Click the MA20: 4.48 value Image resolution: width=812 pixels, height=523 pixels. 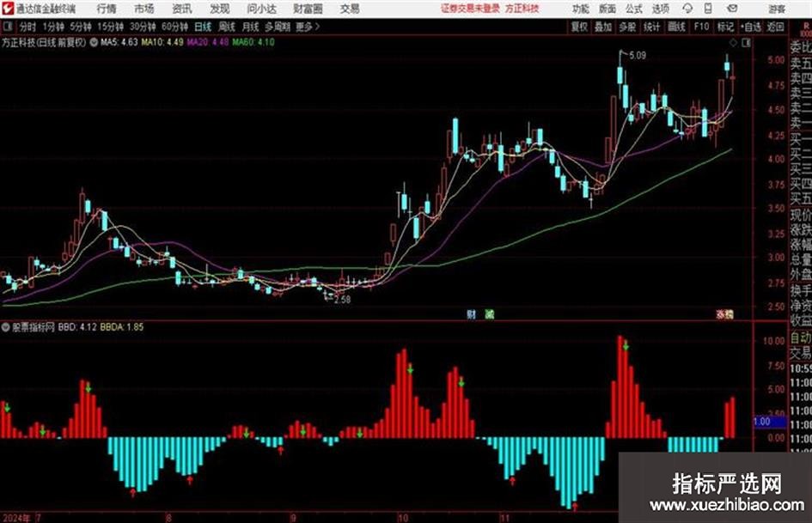pos(208,42)
